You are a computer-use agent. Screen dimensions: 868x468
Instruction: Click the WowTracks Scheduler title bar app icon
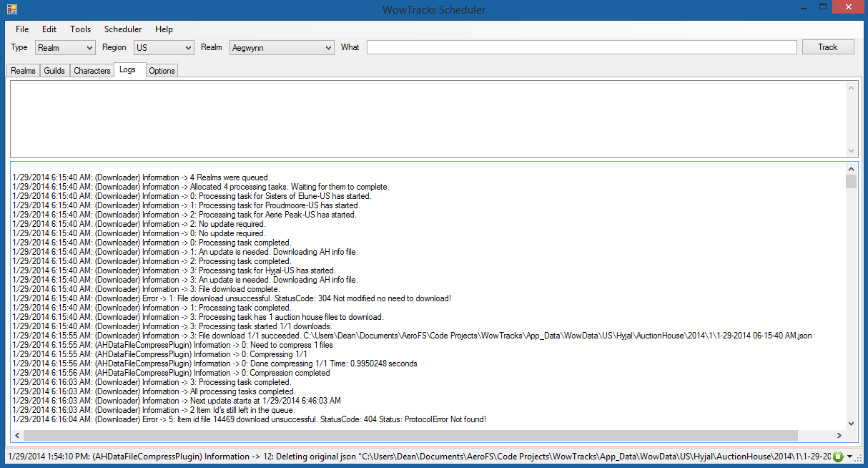(11, 10)
